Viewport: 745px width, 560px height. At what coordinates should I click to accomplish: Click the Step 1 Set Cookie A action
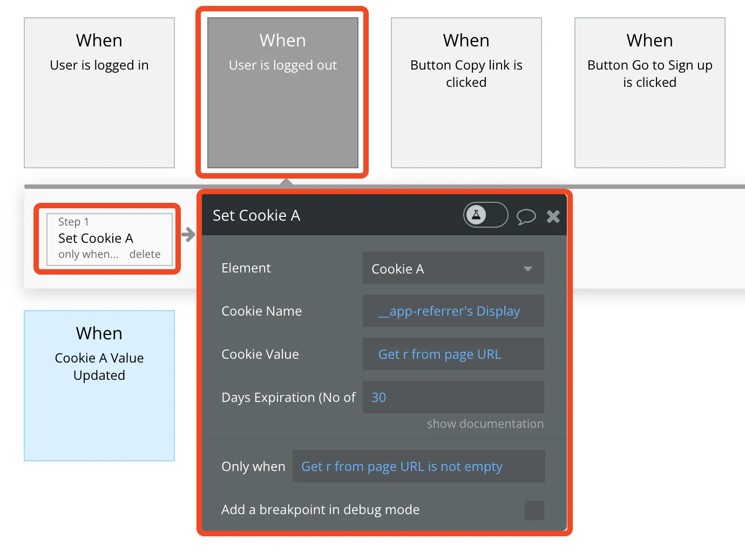point(96,238)
